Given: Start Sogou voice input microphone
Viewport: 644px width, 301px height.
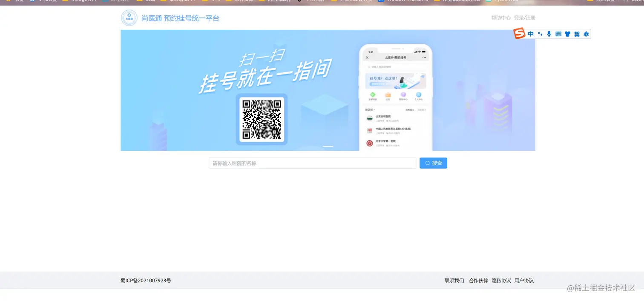Looking at the screenshot, I should tap(549, 34).
